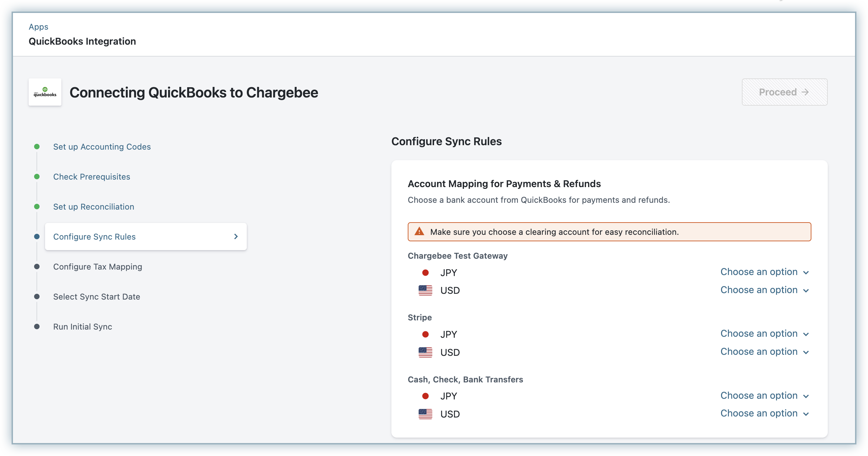The width and height of the screenshot is (868, 456).
Task: Click the Stripe gateway label
Action: (x=420, y=317)
